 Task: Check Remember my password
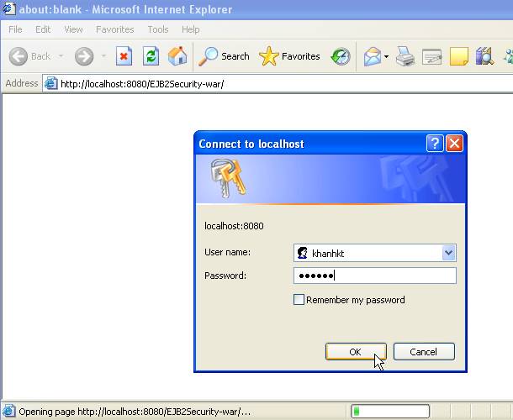pos(299,299)
